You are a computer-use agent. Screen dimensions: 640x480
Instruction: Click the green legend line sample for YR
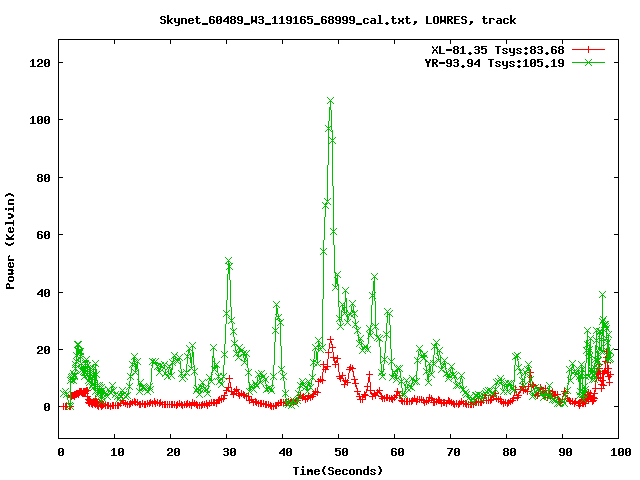tap(588, 62)
